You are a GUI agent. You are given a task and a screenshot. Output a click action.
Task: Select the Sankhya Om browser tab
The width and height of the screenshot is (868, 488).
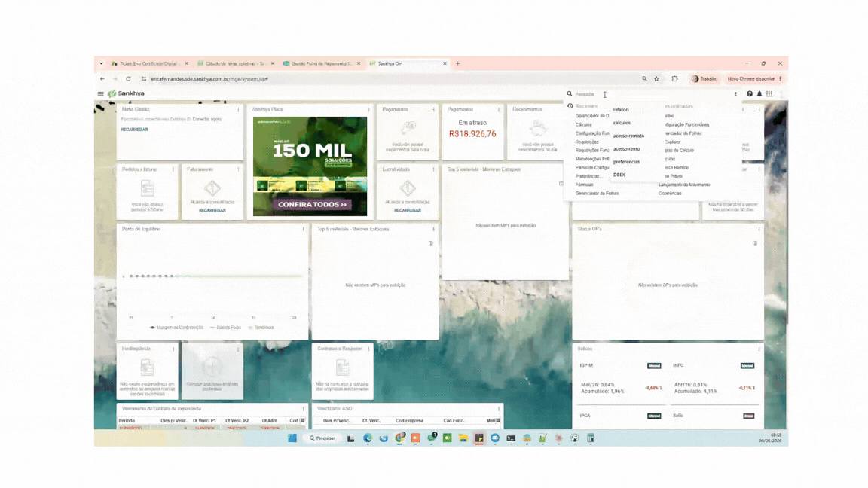pyautogui.click(x=407, y=63)
